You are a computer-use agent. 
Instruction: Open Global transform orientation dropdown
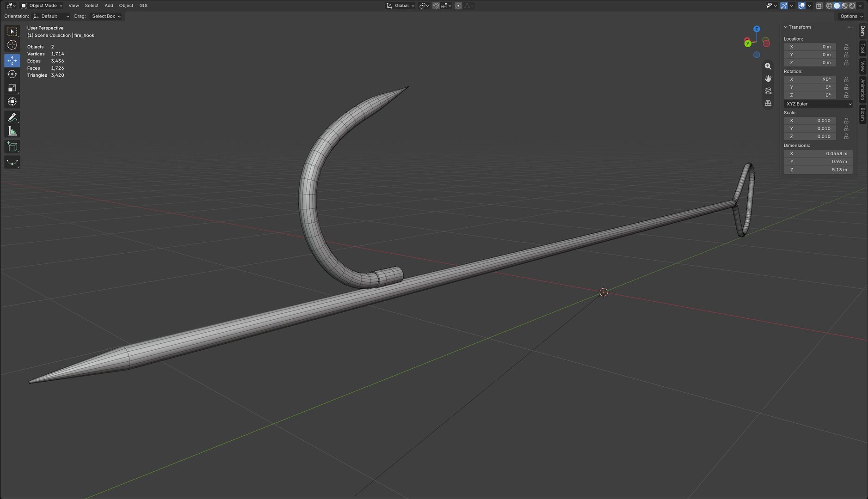coord(400,6)
